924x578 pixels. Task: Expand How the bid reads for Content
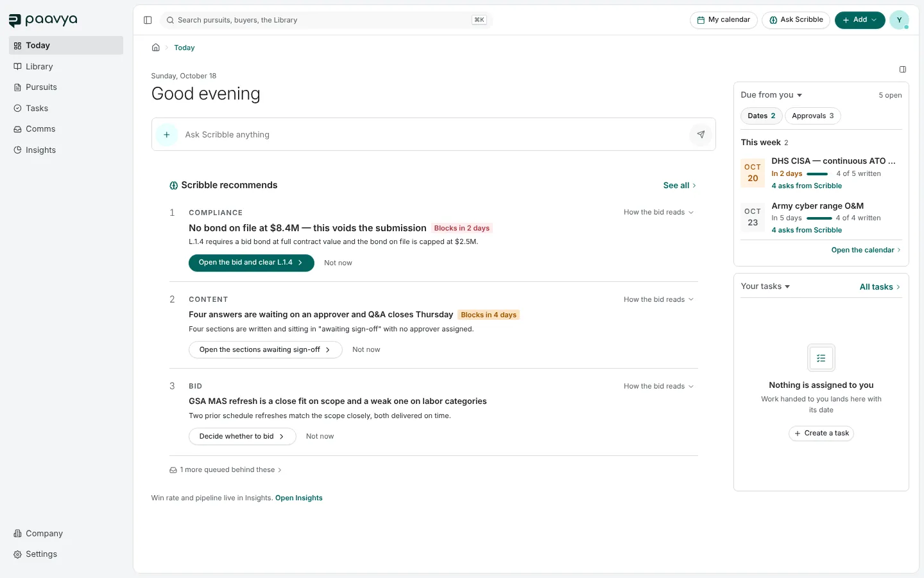pyautogui.click(x=658, y=300)
